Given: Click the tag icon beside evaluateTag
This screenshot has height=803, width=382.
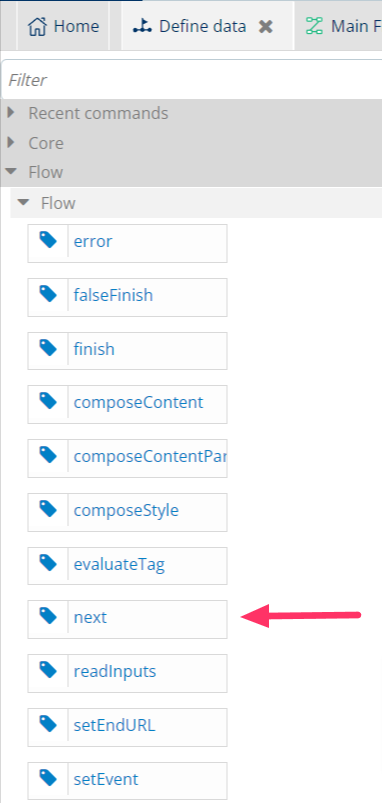Looking at the screenshot, I should [x=48, y=563].
